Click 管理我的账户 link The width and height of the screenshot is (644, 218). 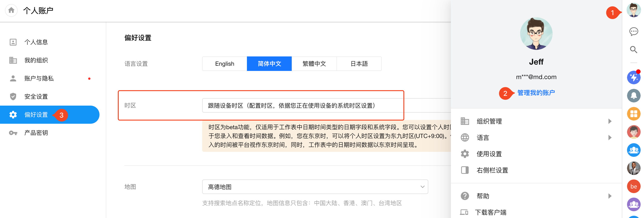pyautogui.click(x=536, y=93)
